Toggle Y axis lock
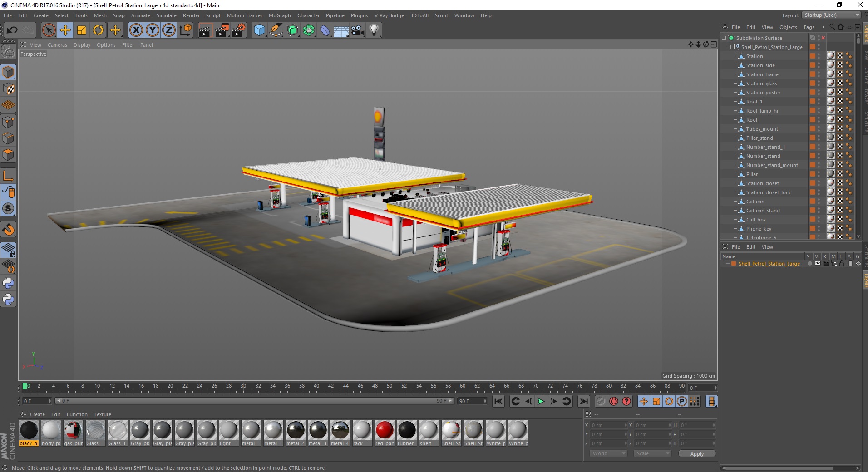This screenshot has width=868, height=472. 153,30
